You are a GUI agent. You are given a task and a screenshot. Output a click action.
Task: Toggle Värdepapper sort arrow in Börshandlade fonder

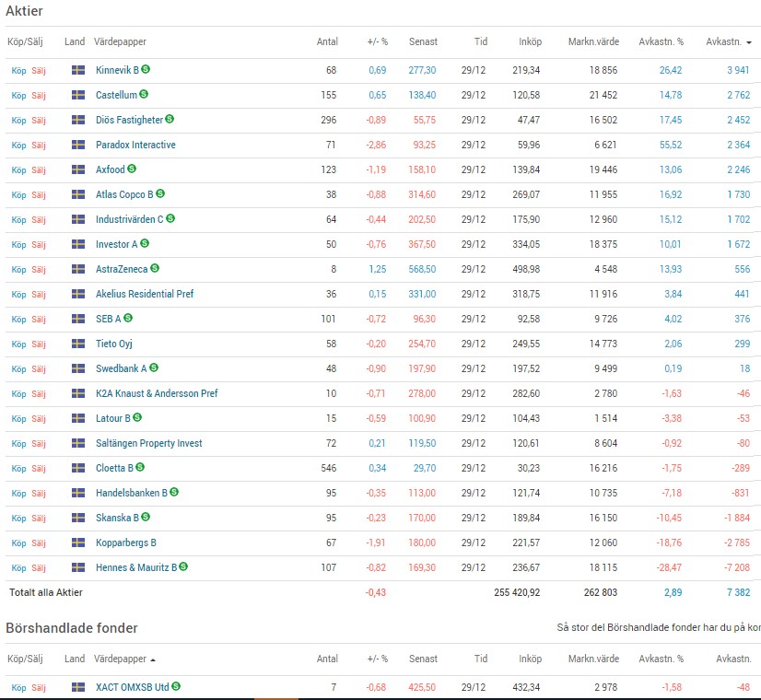(153, 659)
